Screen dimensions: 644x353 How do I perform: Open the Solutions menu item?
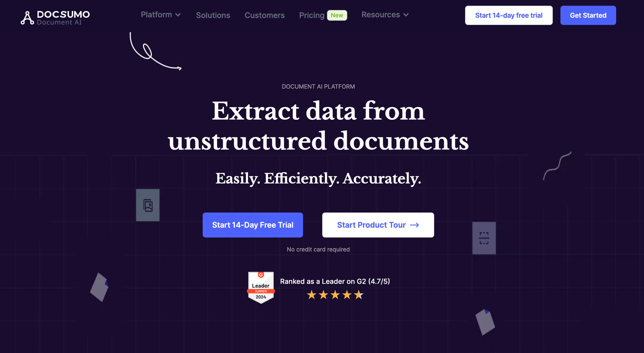213,15
